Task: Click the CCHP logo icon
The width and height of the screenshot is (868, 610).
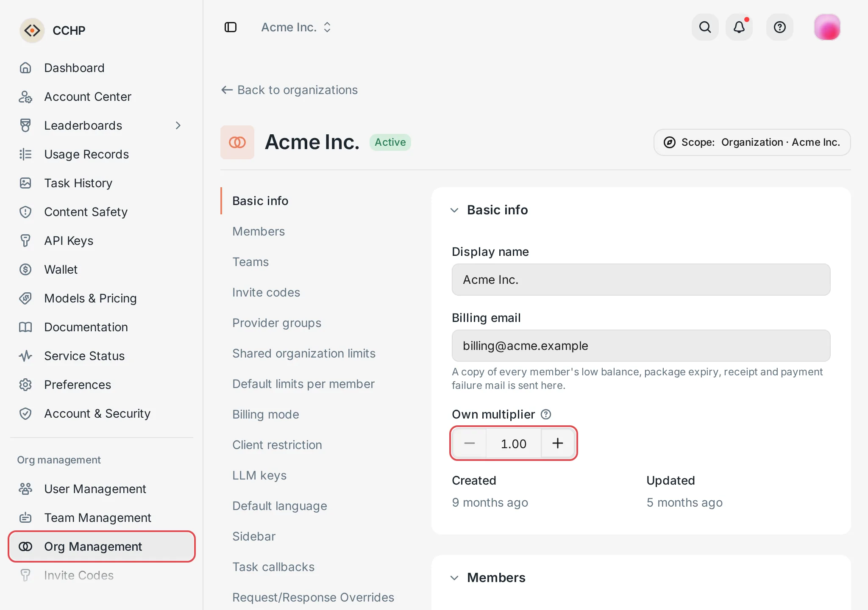Action: click(32, 30)
